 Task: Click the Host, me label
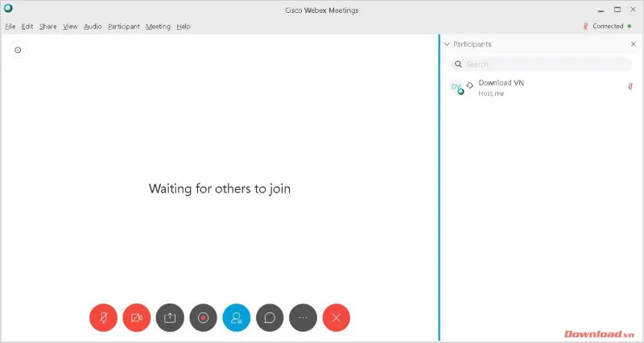coord(491,93)
